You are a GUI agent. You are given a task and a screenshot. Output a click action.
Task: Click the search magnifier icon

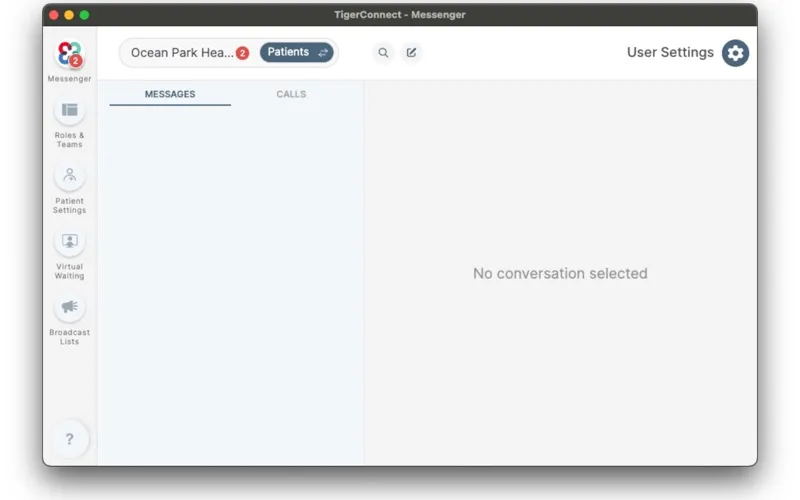pos(383,53)
